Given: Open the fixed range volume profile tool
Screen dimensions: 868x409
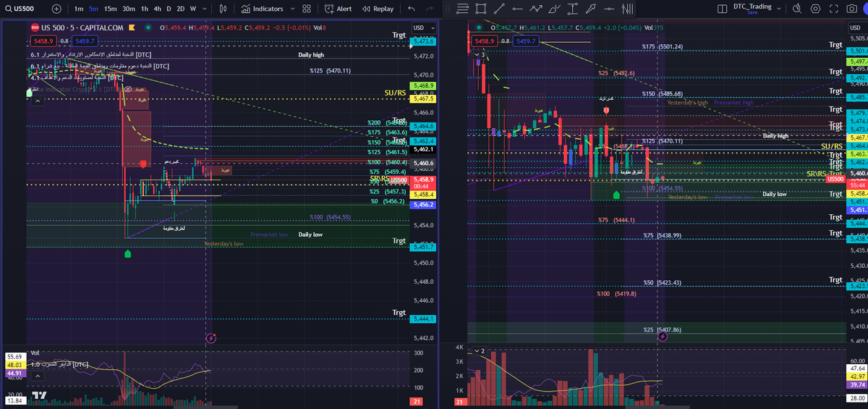Looking at the screenshot, I should pyautogui.click(x=627, y=9).
